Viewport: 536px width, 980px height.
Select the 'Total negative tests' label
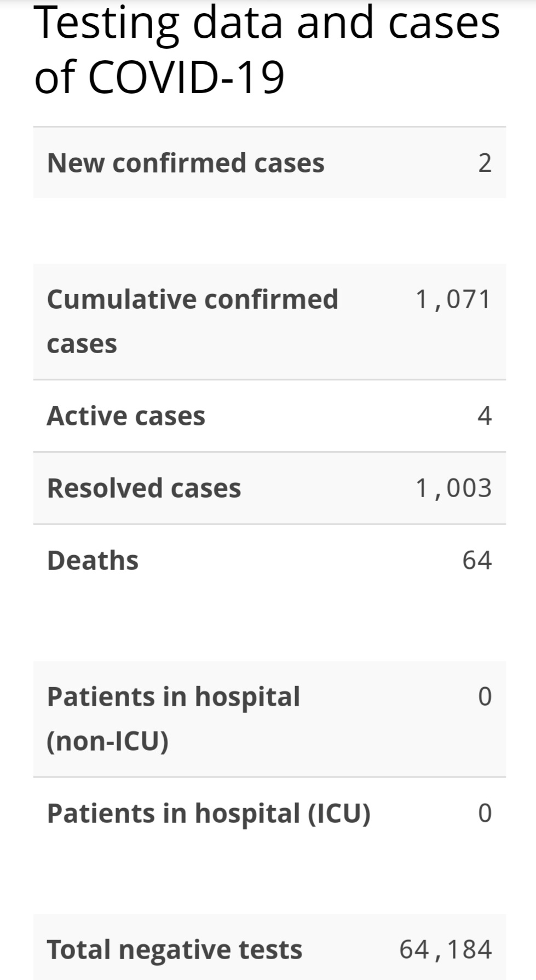tap(175, 950)
